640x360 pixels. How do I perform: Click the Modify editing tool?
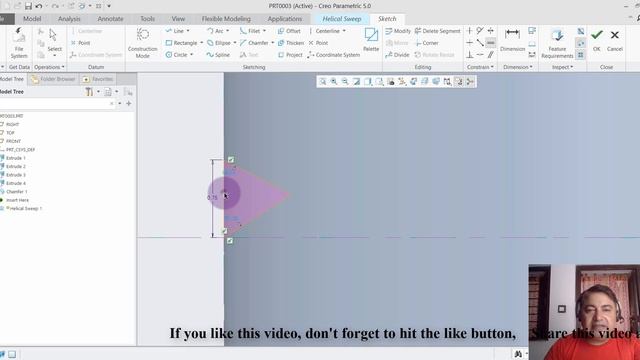point(398,31)
